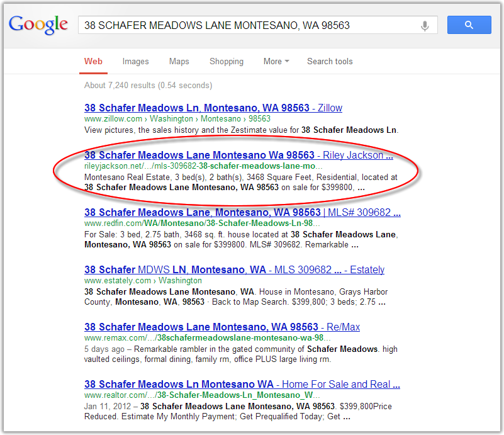Screen dimensions: 504x435
Task: Expand the More dropdown menu
Action: coord(276,62)
